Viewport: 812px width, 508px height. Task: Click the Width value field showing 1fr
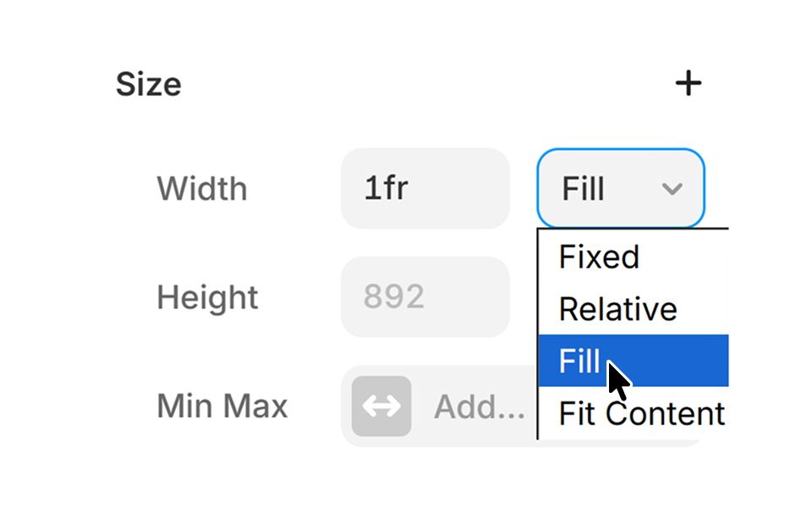tap(425, 188)
